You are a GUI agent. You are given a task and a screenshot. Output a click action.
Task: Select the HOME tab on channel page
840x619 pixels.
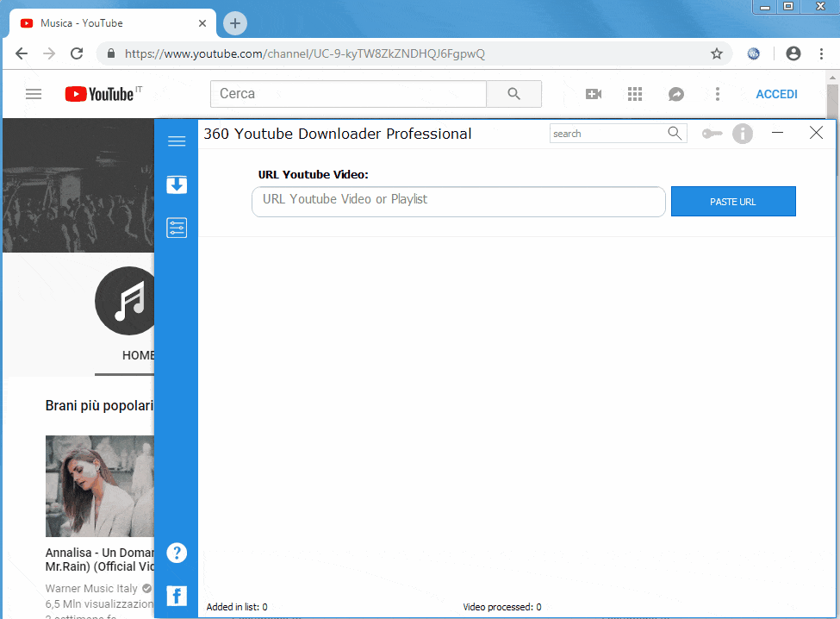[138, 356]
